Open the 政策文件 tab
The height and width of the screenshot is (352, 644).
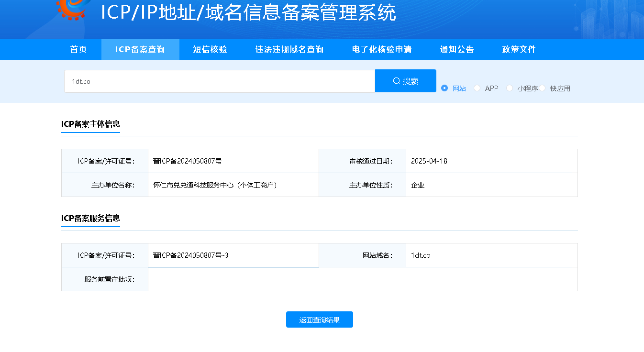click(x=519, y=49)
